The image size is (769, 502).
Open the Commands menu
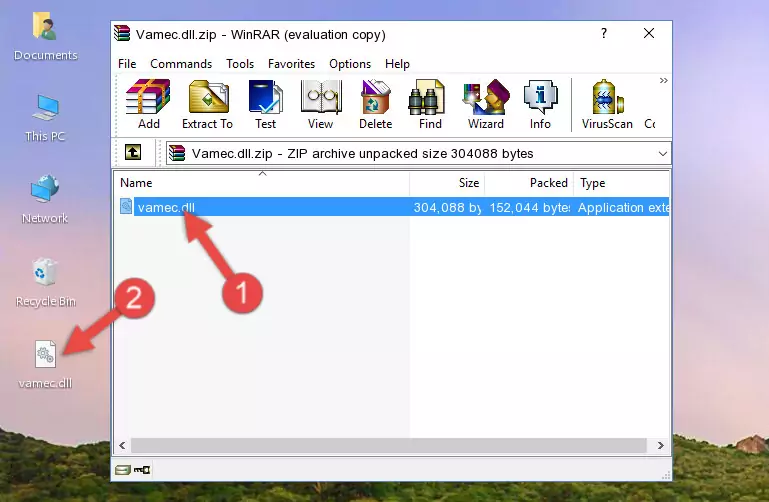coord(181,64)
